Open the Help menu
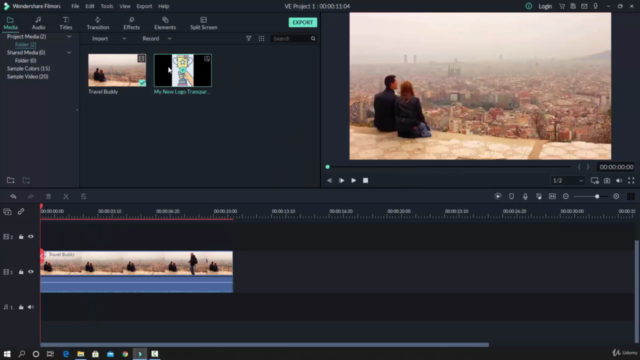640x360 pixels. [164, 6]
